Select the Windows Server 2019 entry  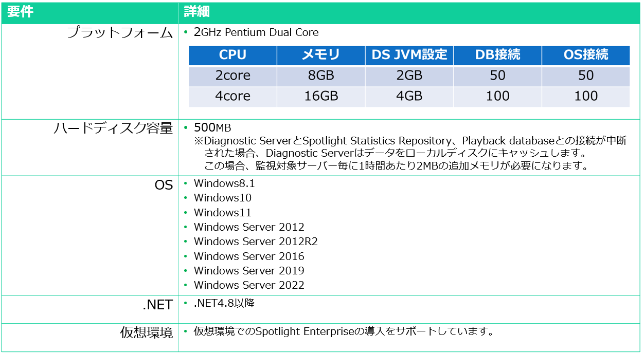[x=249, y=271]
